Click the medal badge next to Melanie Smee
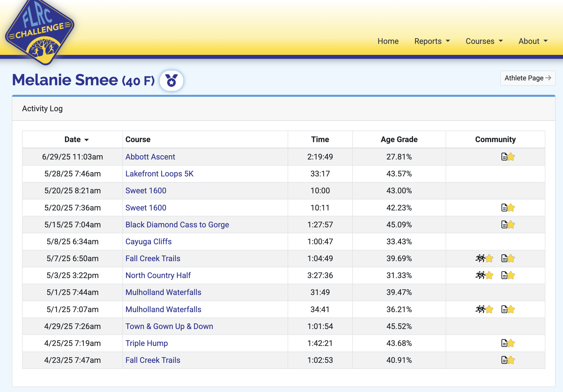This screenshot has height=392, width=563. [171, 81]
